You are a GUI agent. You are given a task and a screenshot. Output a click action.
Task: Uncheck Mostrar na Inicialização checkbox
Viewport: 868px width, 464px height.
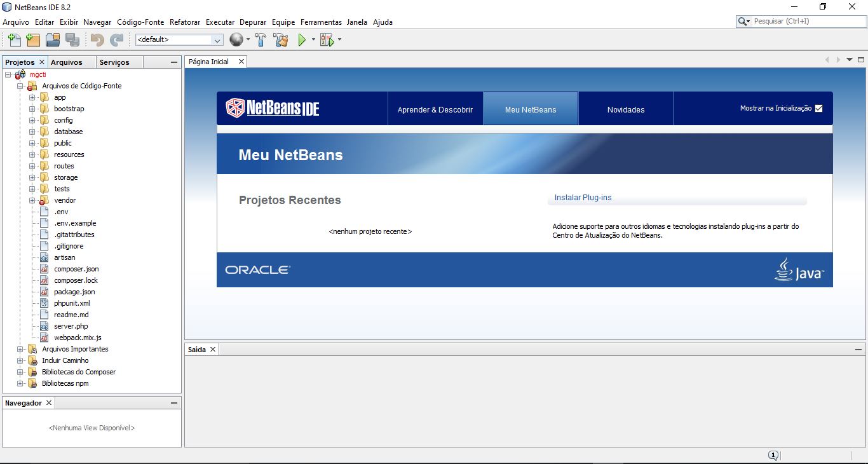818,108
